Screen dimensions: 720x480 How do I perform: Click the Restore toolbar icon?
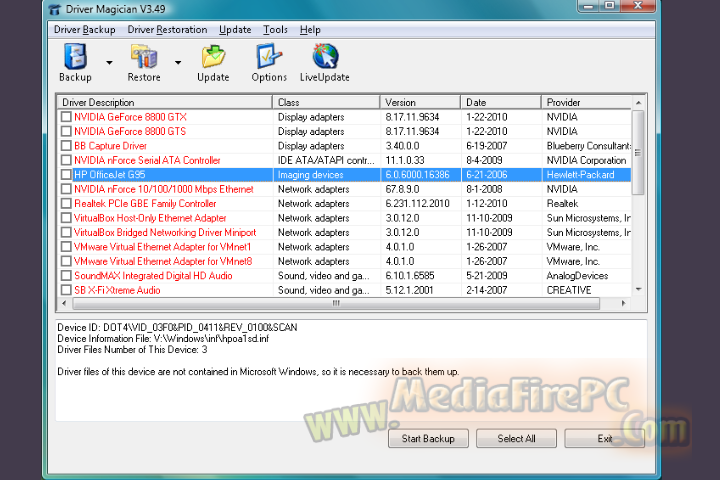coord(144,56)
